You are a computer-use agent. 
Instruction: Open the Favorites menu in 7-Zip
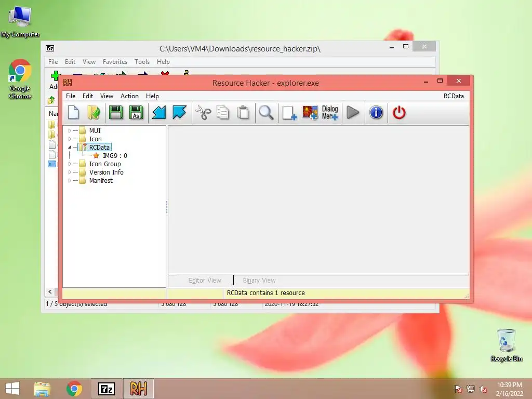pos(115,62)
